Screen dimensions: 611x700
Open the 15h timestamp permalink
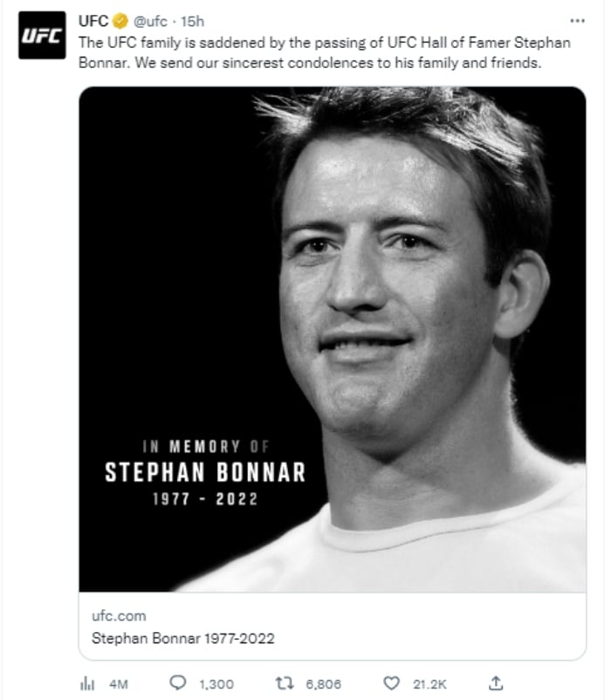pos(192,21)
